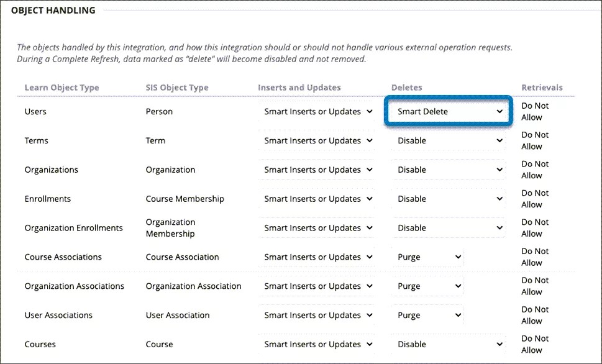Select the SIS Object Type column header
This screenshot has height=364, width=602.
pyautogui.click(x=171, y=88)
